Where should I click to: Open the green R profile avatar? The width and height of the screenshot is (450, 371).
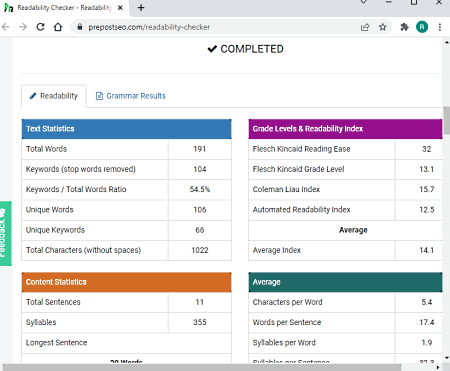pyautogui.click(x=422, y=27)
